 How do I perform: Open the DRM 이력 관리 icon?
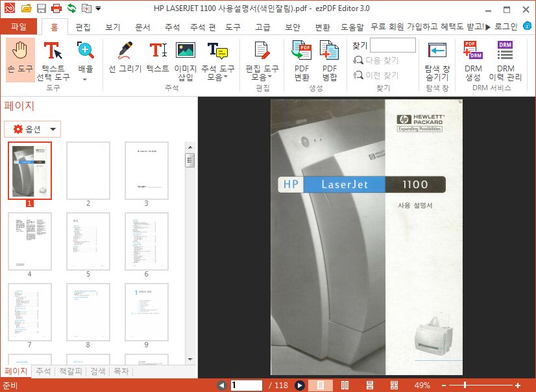pyautogui.click(x=506, y=61)
